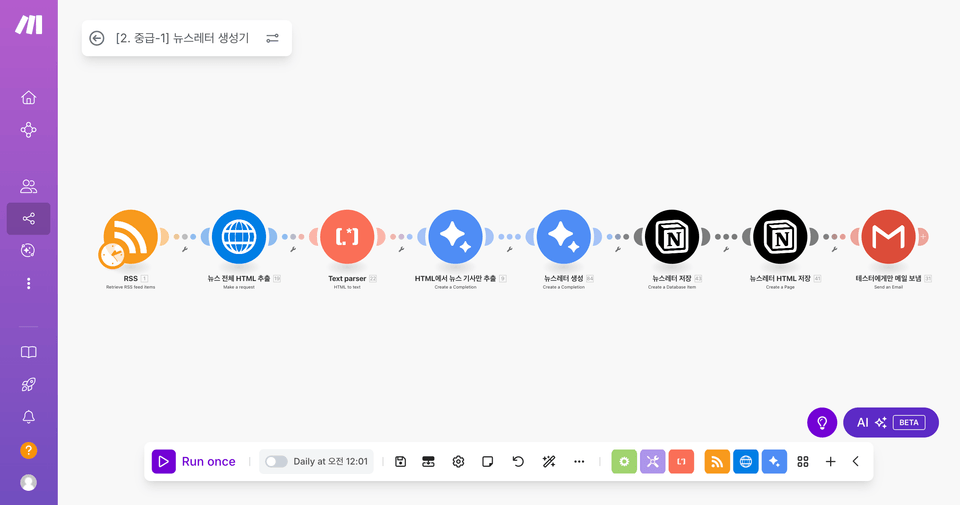Open the scenario inputs/outputs icon
This screenshot has width=960, height=505.
point(429,462)
